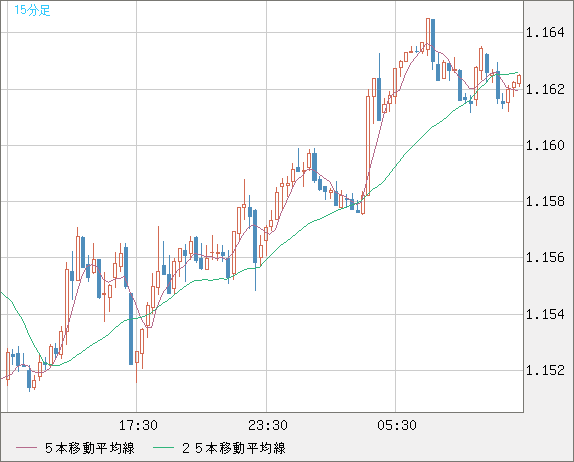Click the 23:30 time axis label

268,425
